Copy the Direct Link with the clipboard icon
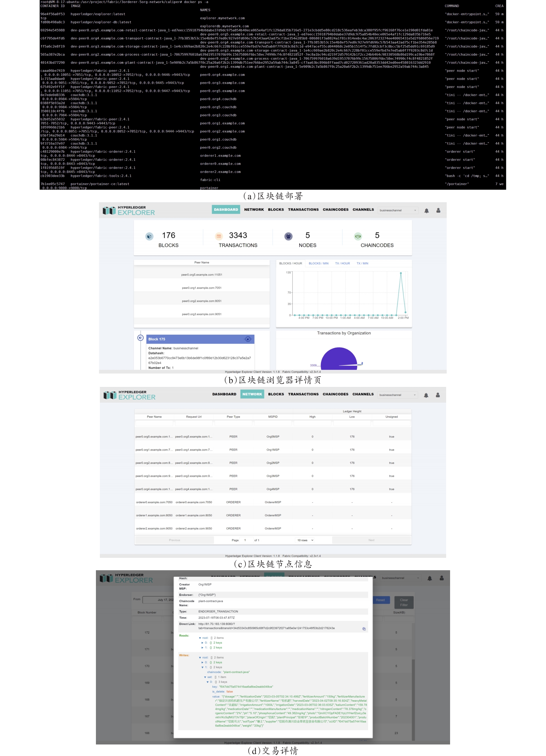The height and width of the screenshot is (756, 546). pos(364,629)
